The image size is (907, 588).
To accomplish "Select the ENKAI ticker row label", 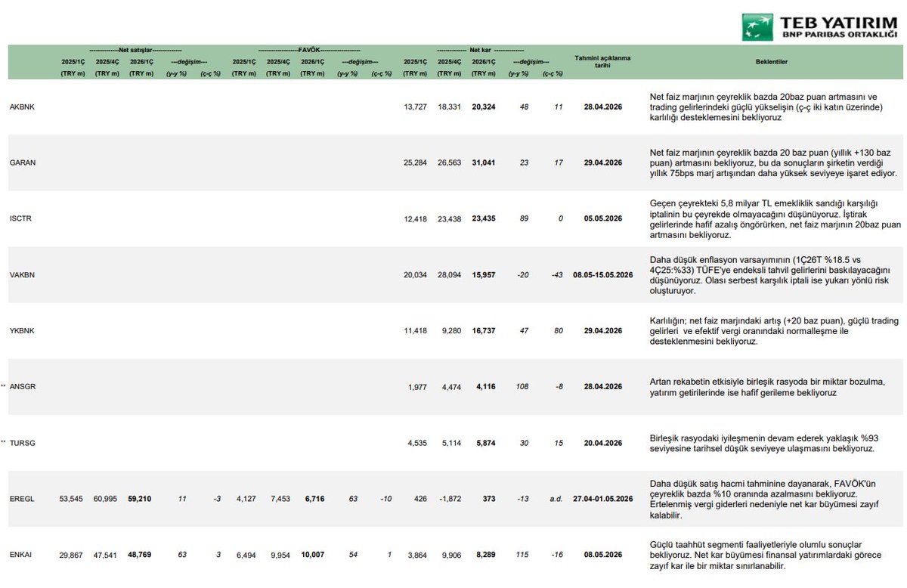I will [21, 555].
